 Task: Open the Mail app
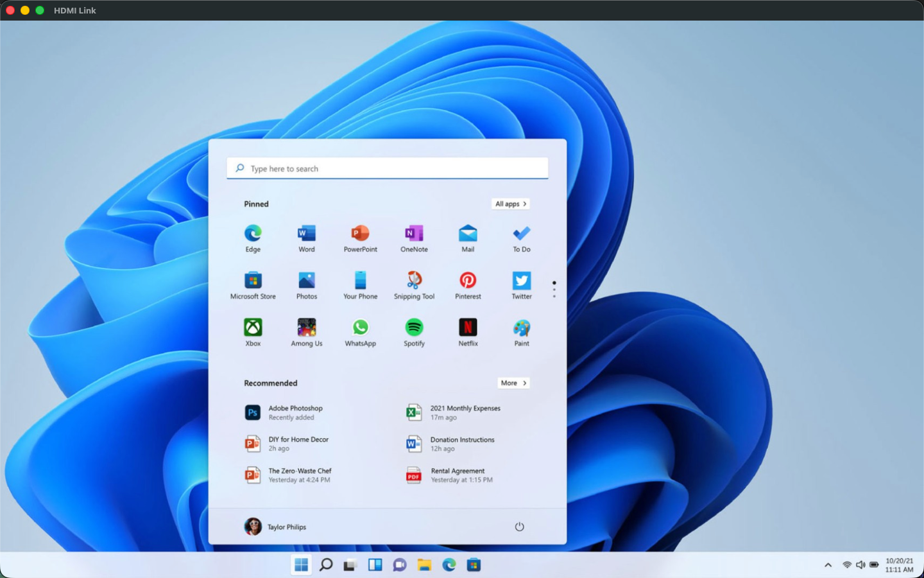(468, 238)
